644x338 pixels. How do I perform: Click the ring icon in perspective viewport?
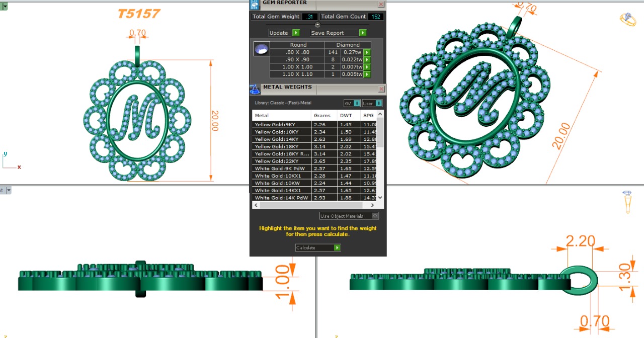(x=627, y=19)
